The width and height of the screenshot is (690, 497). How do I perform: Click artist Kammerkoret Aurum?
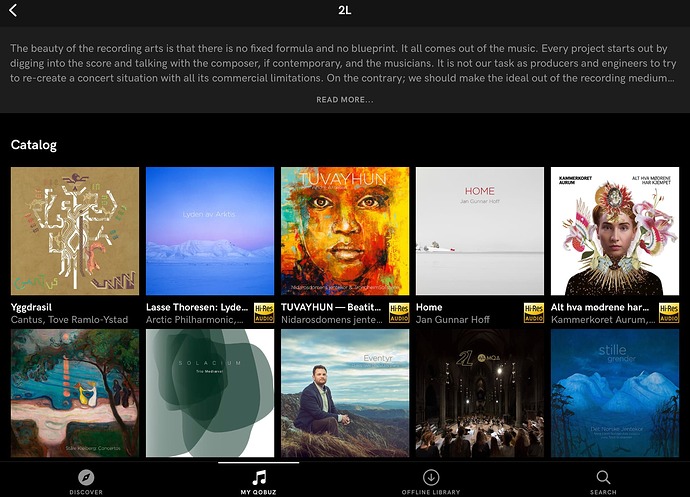[x=603, y=320]
